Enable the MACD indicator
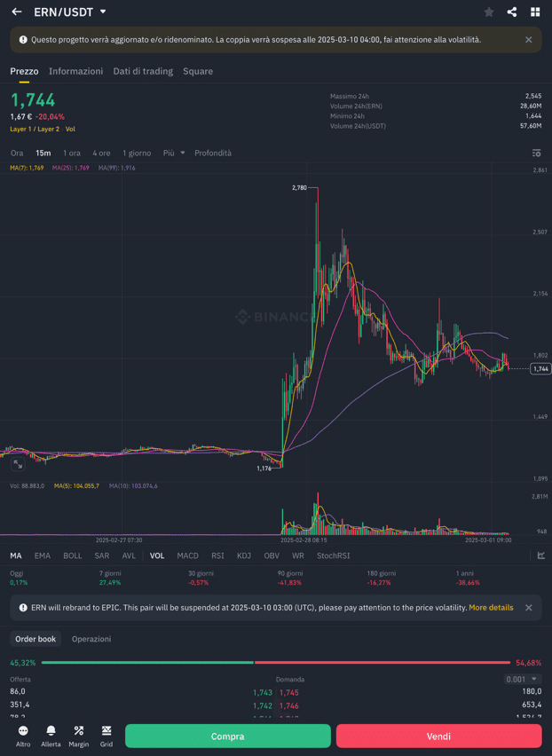This screenshot has width=552, height=756. (187, 555)
